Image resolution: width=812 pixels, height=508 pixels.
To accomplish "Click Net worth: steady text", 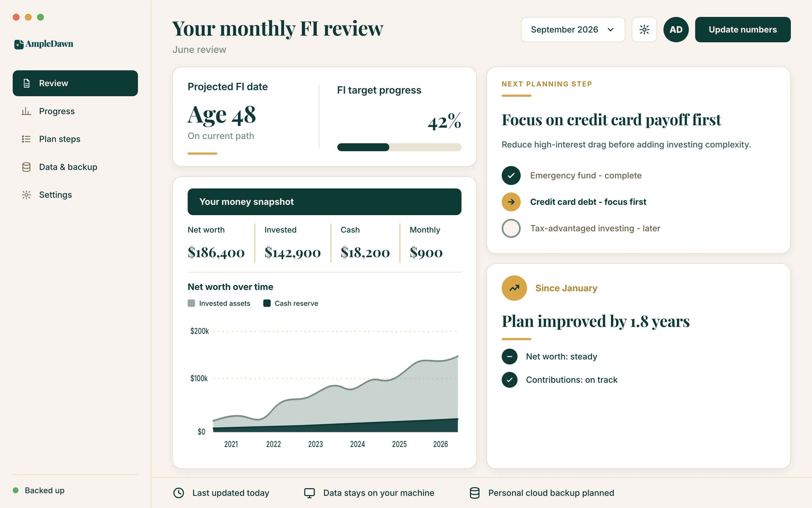I will (561, 357).
